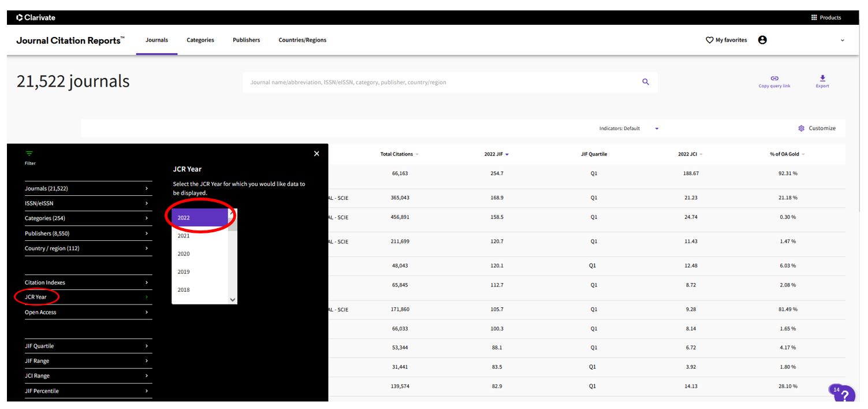Open the Products grid menu

(x=826, y=18)
